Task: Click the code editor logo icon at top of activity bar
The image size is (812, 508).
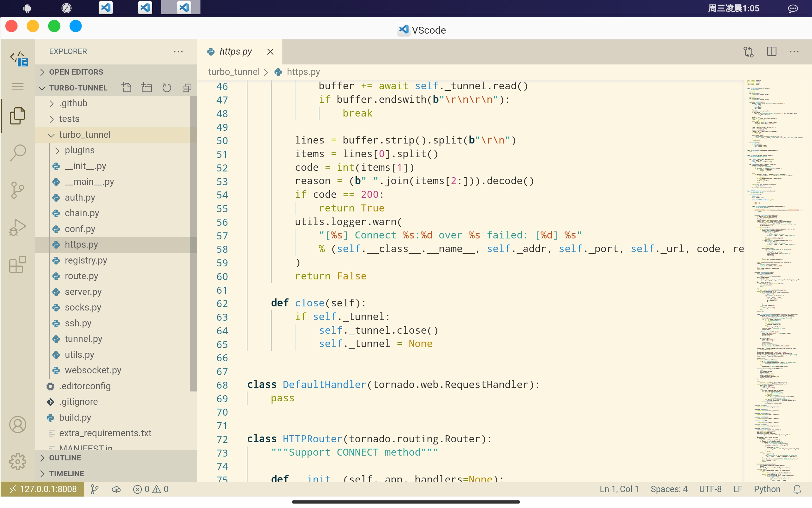Action: 19,58
